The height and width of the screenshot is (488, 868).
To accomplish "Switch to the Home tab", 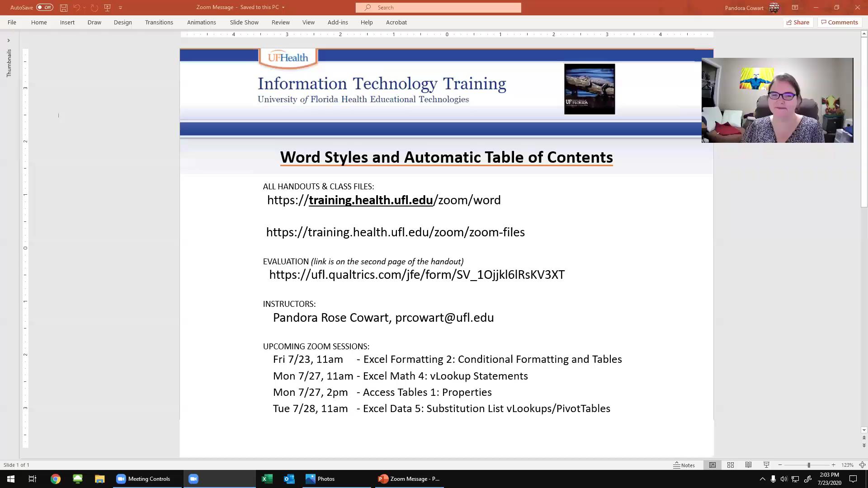I will pos(39,22).
